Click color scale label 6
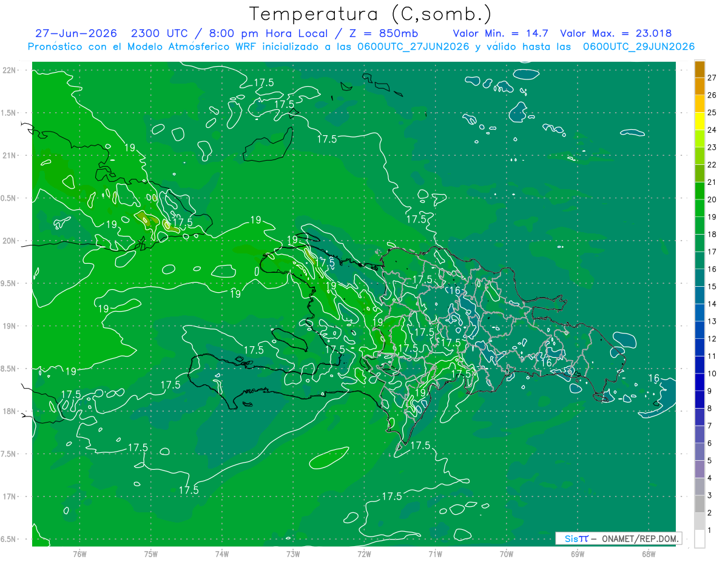 [710, 444]
